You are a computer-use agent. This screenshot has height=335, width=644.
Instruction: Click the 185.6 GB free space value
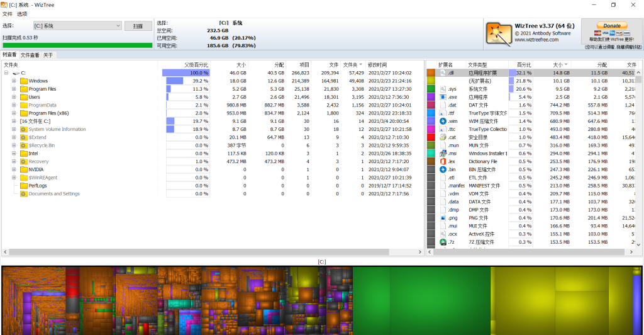(218, 45)
